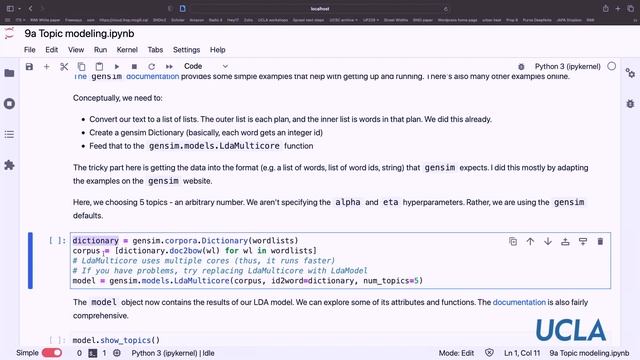Open the File menu

(x=30, y=50)
